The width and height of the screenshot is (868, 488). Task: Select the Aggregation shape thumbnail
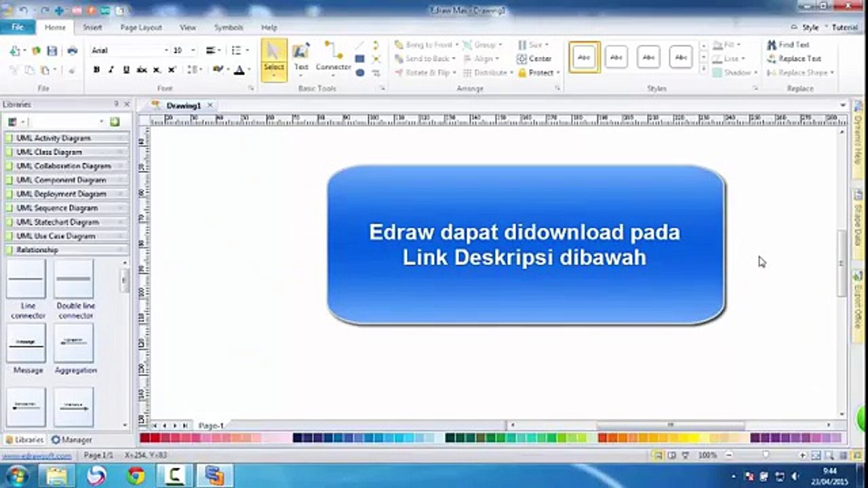point(74,343)
